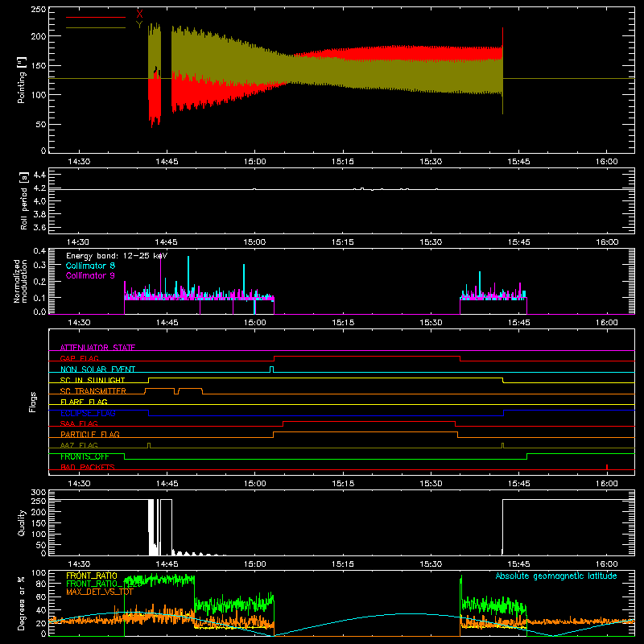Click the BAD_PACKETS red spike near 16:00
The image size is (644, 644).
coord(607,467)
